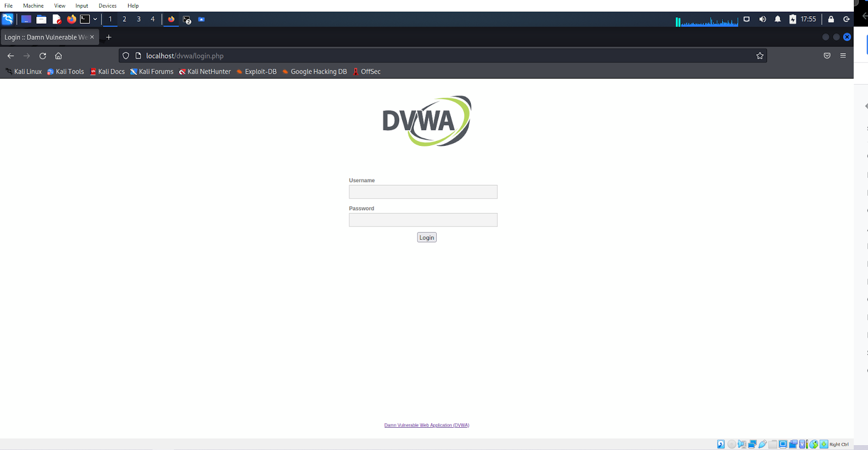Open the Exploit-DB bookmark
This screenshot has width=868, height=450.
pos(257,72)
